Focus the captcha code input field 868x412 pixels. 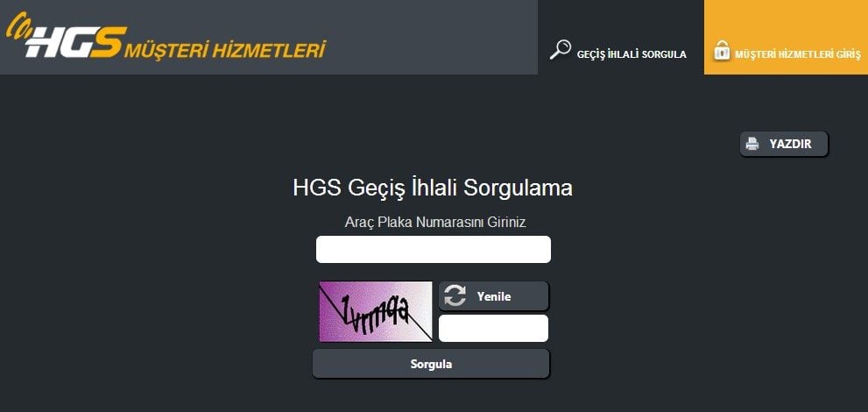pyautogui.click(x=493, y=329)
